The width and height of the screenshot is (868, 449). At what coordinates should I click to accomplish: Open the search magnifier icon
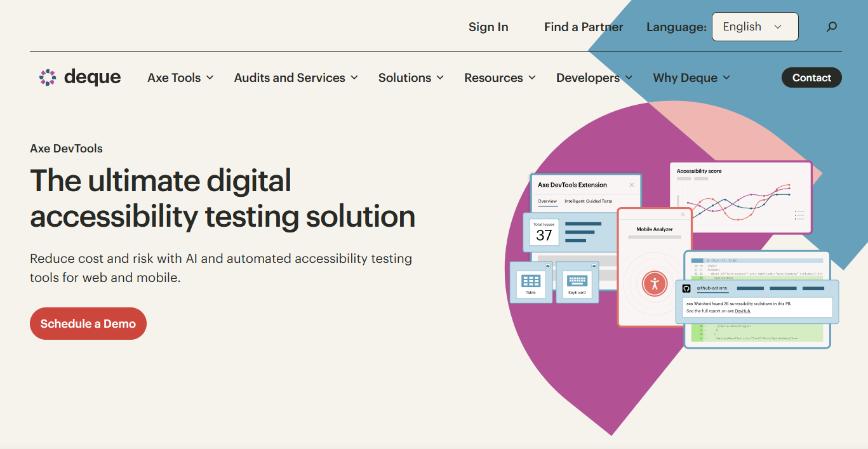(x=832, y=27)
